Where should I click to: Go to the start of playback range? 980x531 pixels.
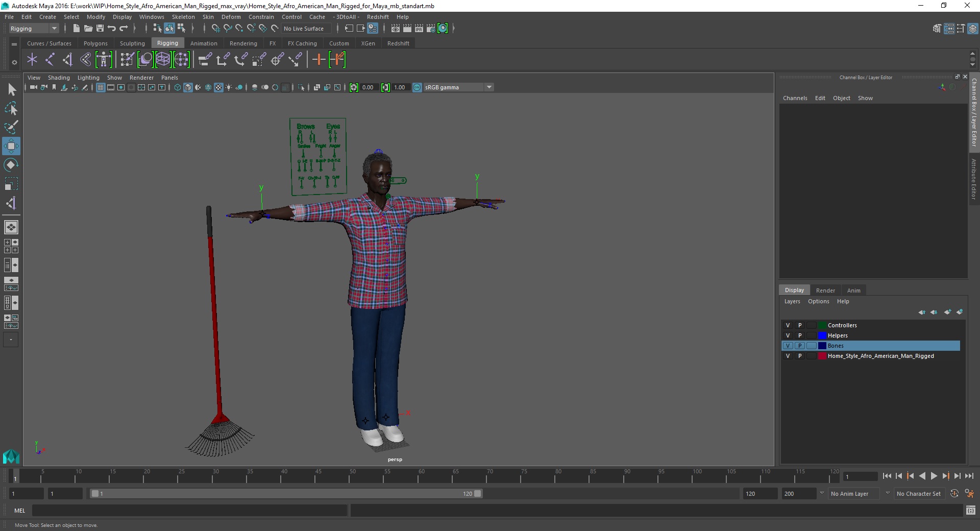[x=887, y=476]
